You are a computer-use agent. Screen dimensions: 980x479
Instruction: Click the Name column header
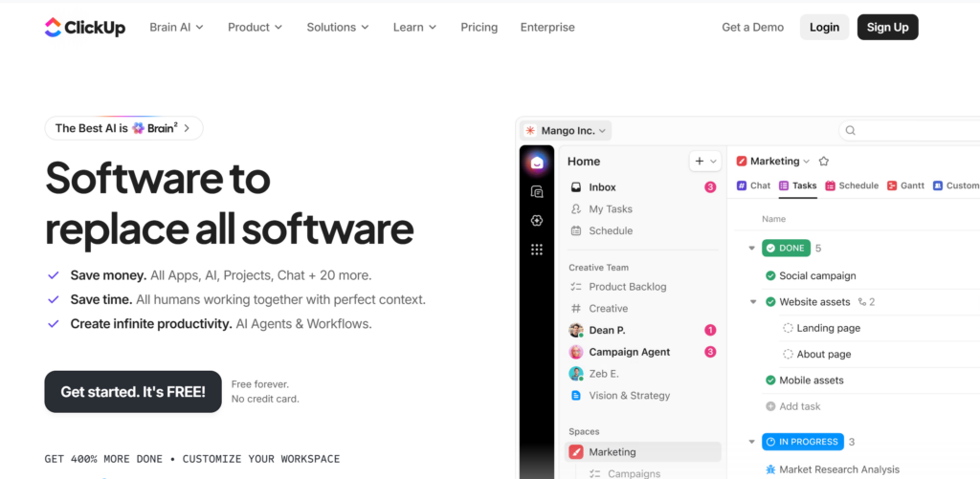(773, 219)
